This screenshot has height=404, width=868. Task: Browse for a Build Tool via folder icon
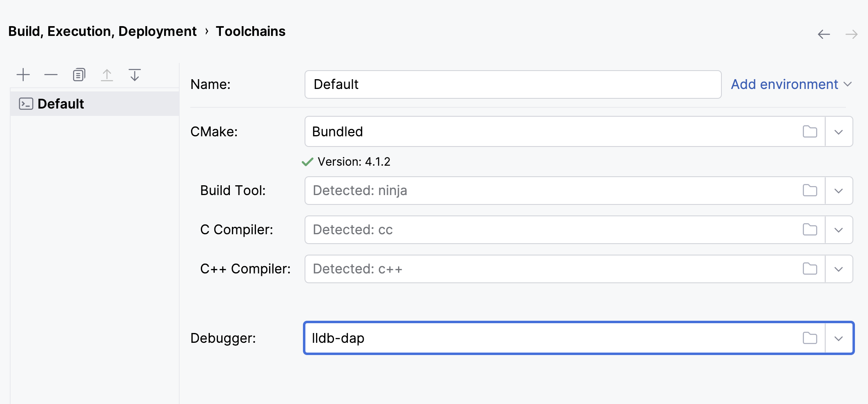pyautogui.click(x=810, y=191)
